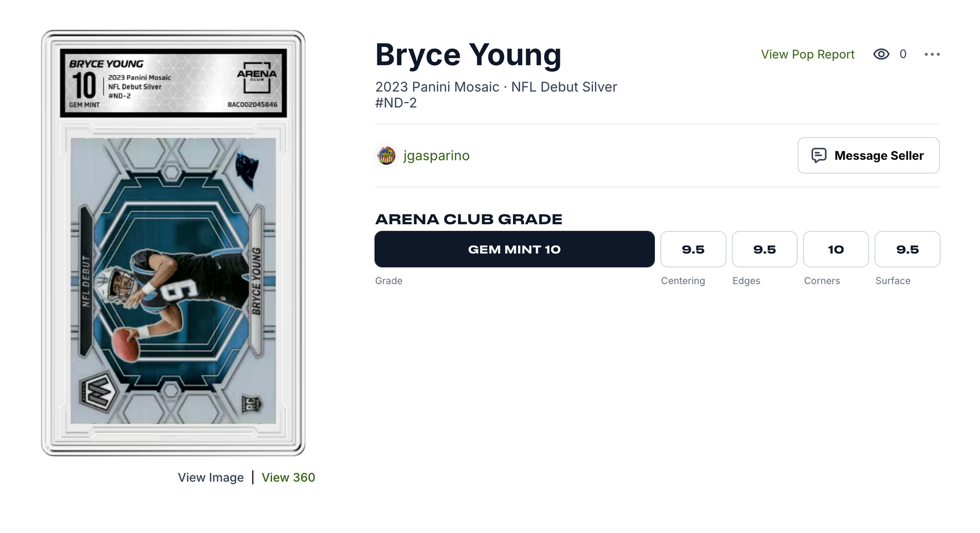Click the Mosaic M logo on card

pos(99,392)
